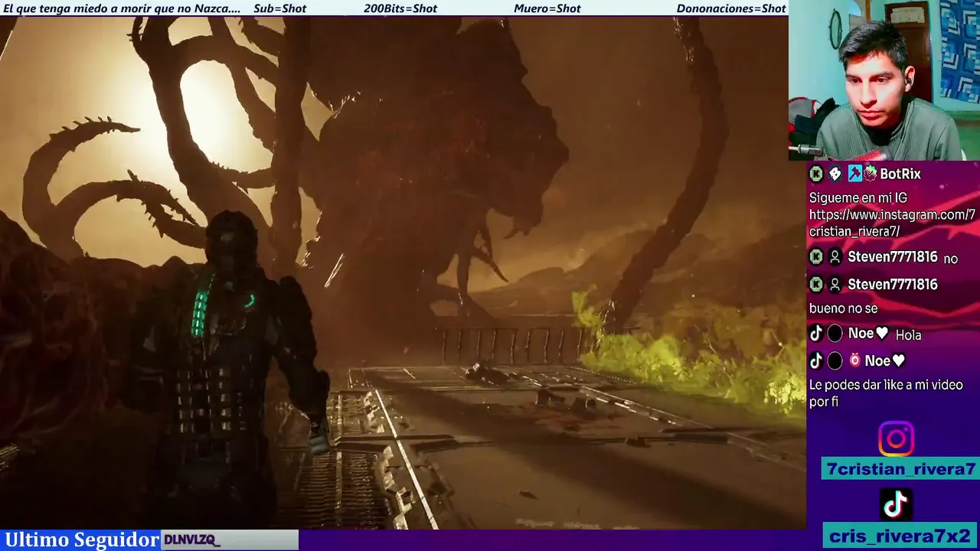
Task: Click black avatar circle on Noe's "Hola" row
Action: point(835,334)
